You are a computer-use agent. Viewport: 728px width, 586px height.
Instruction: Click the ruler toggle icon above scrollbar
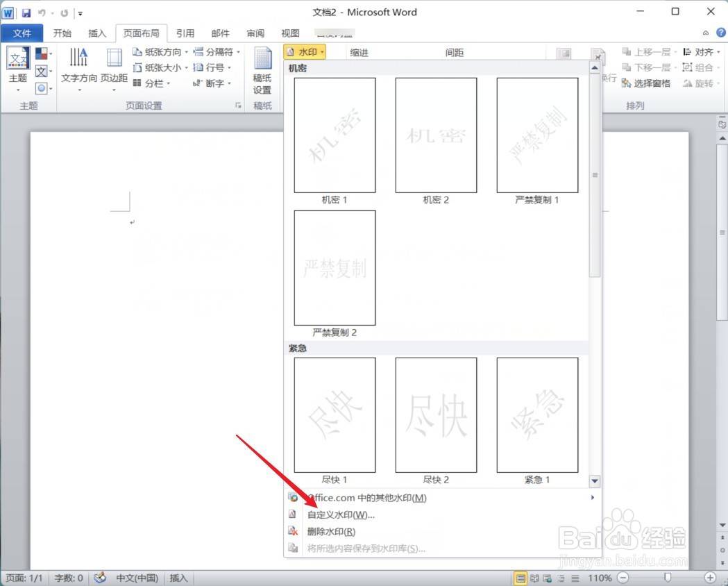point(722,124)
